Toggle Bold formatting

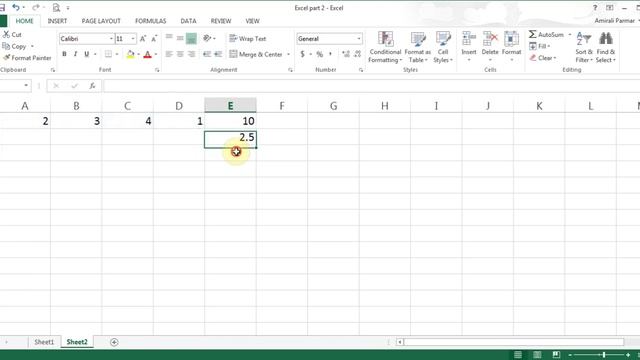64,54
